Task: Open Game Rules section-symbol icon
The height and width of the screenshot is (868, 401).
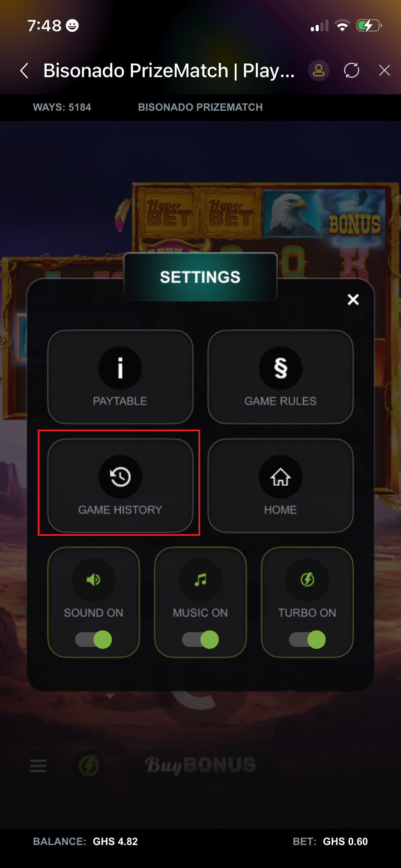Action: 280,368
